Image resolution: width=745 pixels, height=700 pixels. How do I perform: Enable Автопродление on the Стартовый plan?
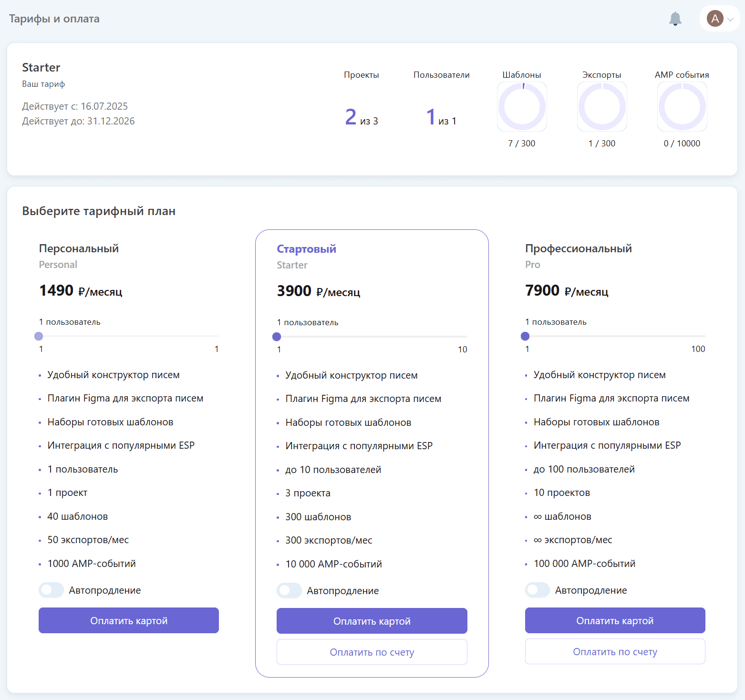289,590
